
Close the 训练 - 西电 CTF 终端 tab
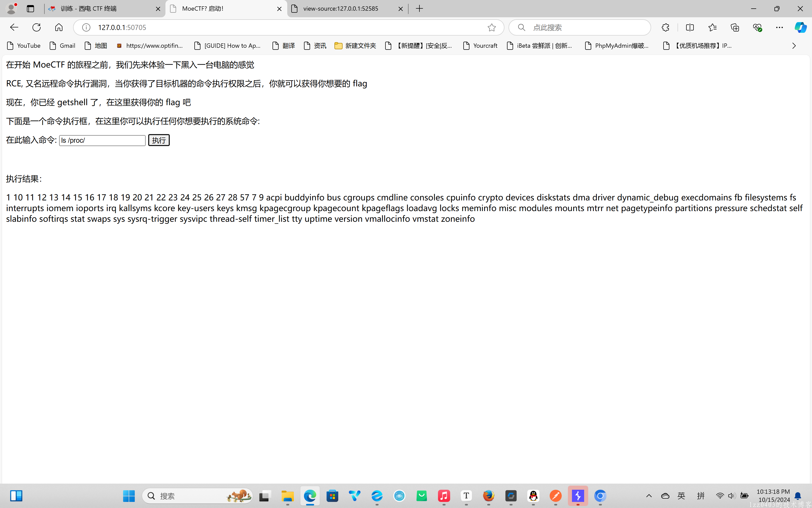point(158,9)
